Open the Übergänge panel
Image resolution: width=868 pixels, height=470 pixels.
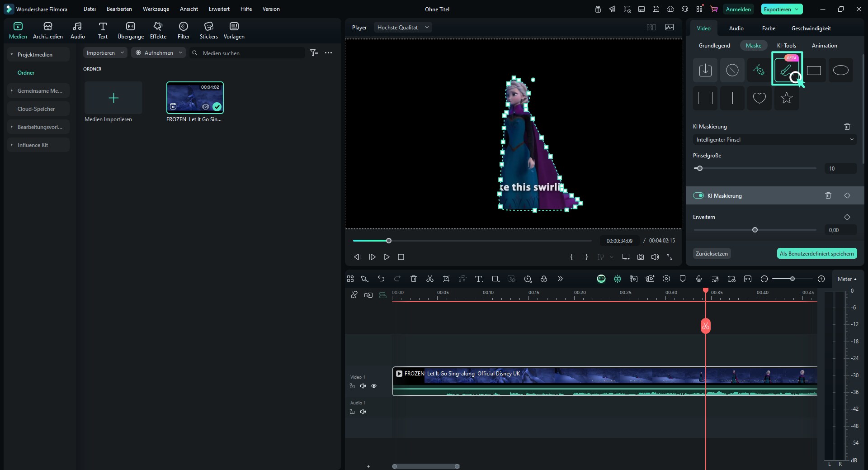tap(131, 30)
